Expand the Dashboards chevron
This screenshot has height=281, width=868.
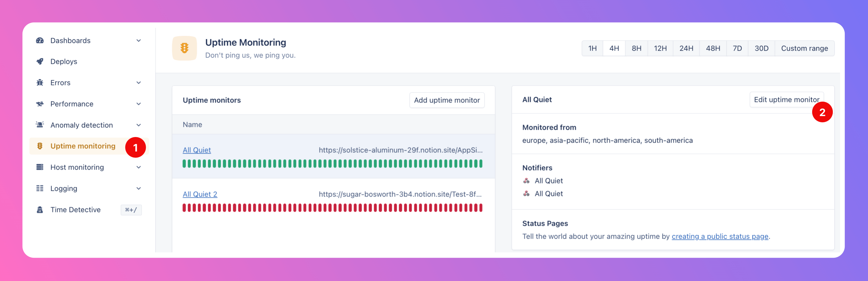coord(138,40)
